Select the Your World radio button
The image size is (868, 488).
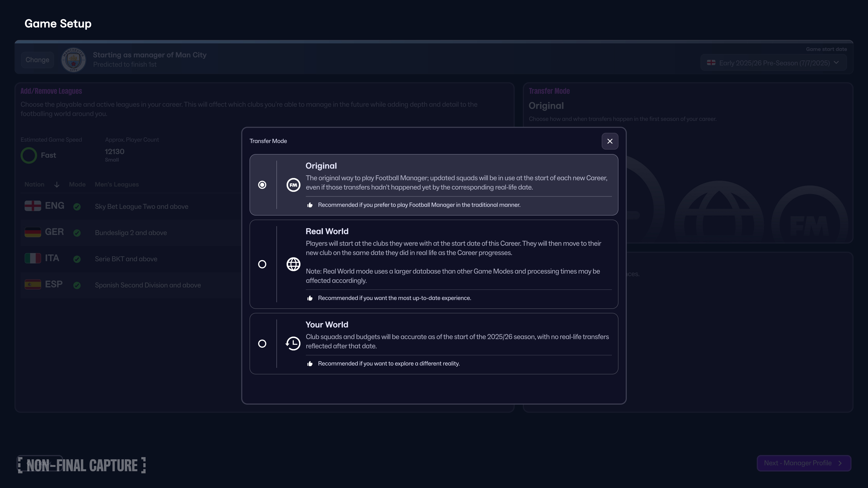pyautogui.click(x=262, y=343)
